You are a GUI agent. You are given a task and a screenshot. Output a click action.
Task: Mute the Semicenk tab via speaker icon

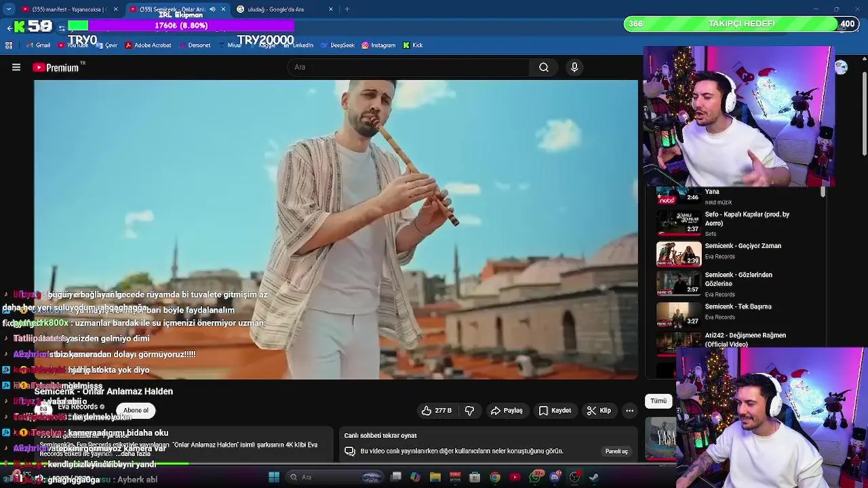tap(212, 9)
